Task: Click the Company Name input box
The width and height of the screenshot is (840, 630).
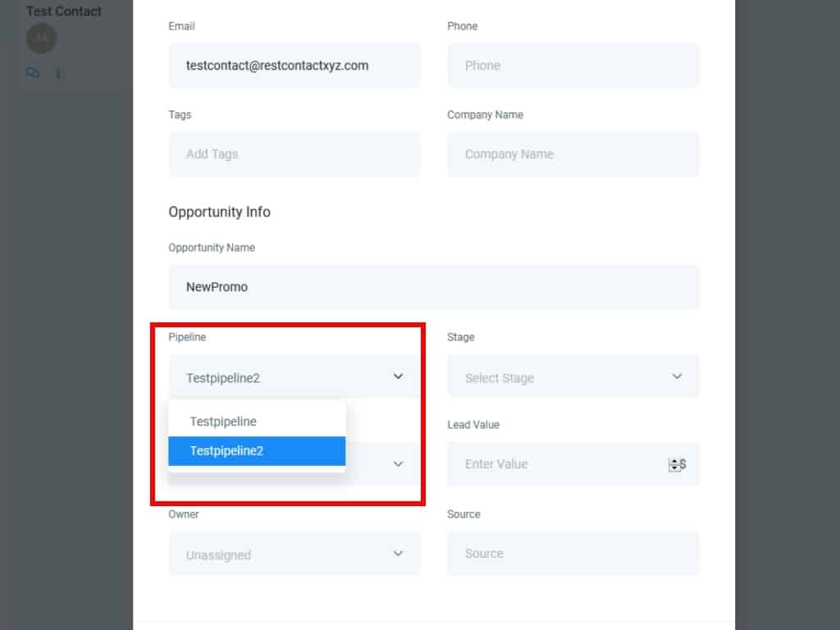Action: click(573, 154)
